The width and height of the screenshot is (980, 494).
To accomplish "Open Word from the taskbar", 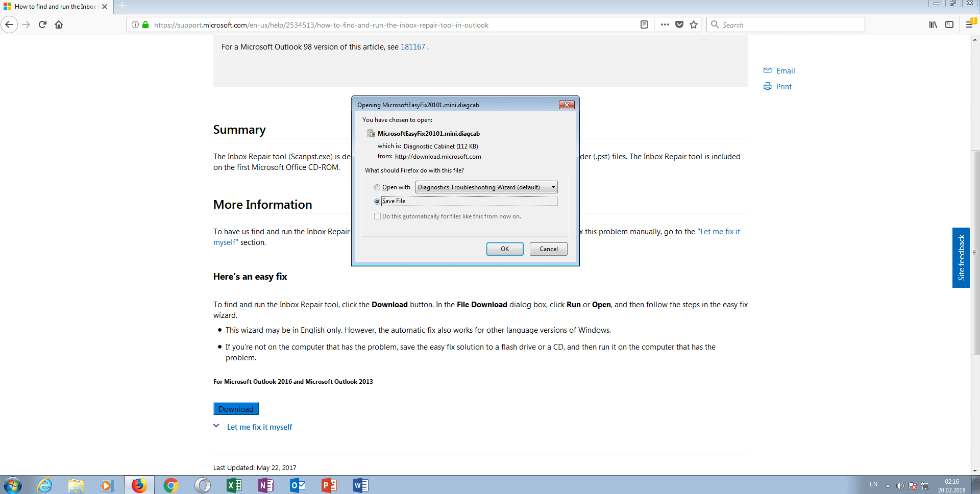I will (361, 485).
